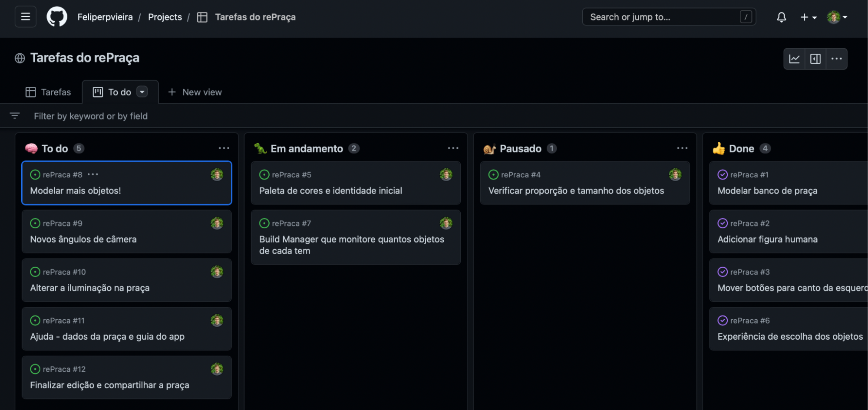Open the Projects breadcrumb link
The image size is (868, 410).
pyautogui.click(x=165, y=17)
